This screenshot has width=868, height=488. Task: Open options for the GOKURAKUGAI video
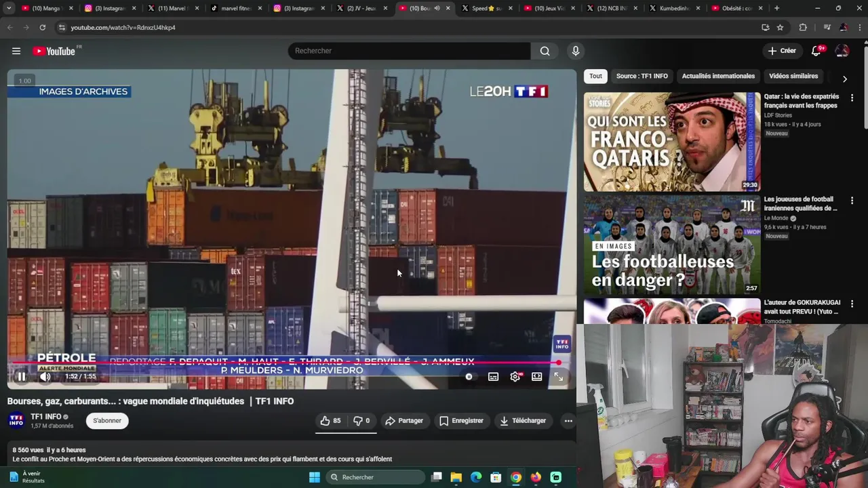[x=852, y=304]
